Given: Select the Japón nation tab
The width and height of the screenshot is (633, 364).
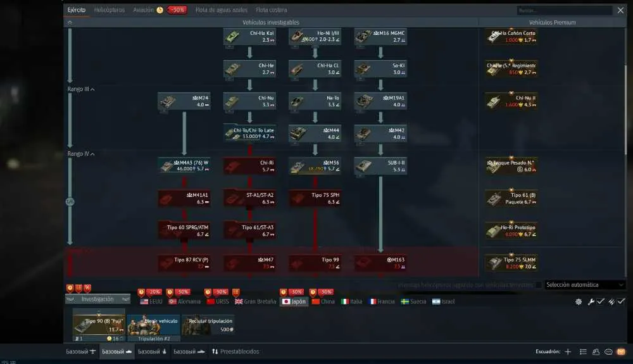Looking at the screenshot, I should click(x=294, y=301).
